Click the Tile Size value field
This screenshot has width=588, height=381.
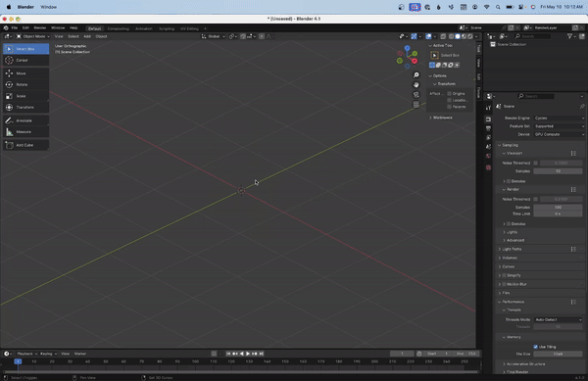coord(558,354)
